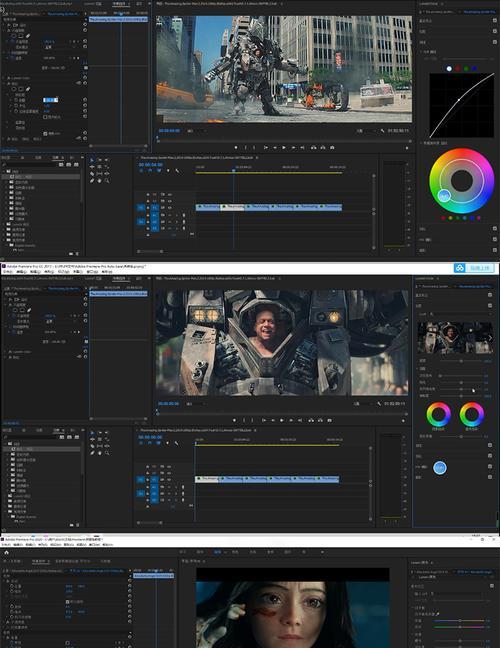This screenshot has height=648, width=500.
Task: Click Baidu cloud upload icon in middle window
Action: [460, 268]
